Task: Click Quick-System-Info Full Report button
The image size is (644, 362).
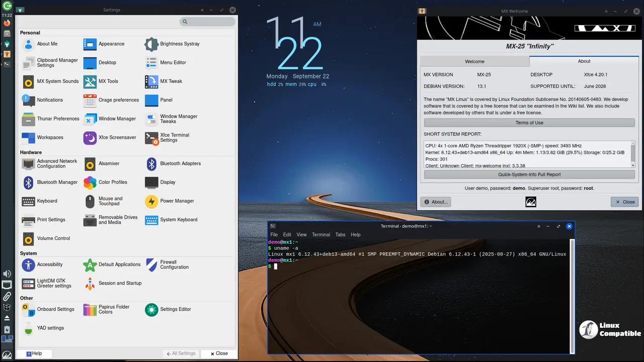Action: tap(529, 174)
